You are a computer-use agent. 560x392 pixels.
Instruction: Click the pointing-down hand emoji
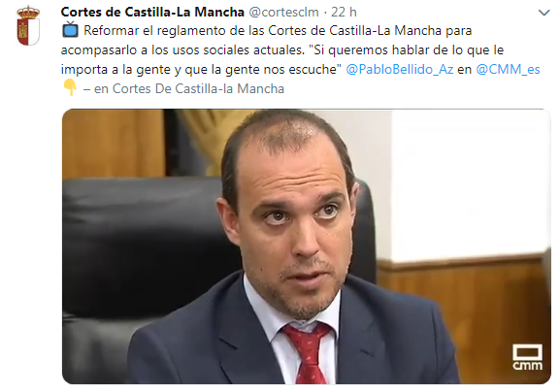[70, 88]
